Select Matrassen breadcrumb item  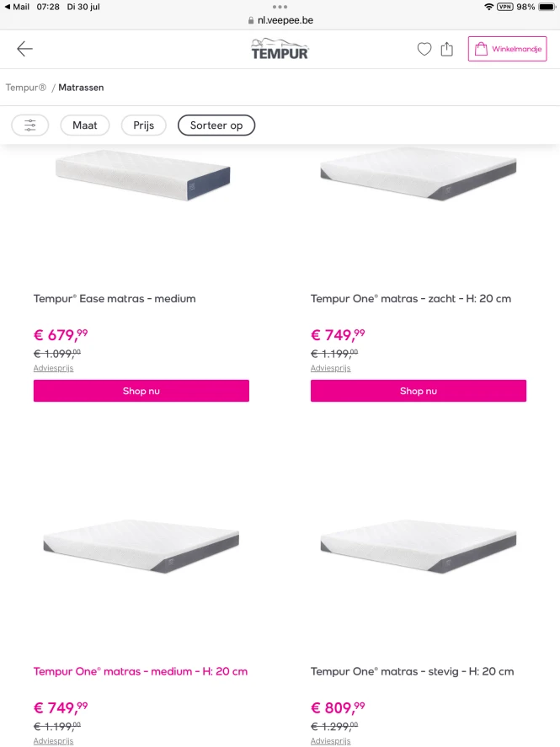(81, 88)
